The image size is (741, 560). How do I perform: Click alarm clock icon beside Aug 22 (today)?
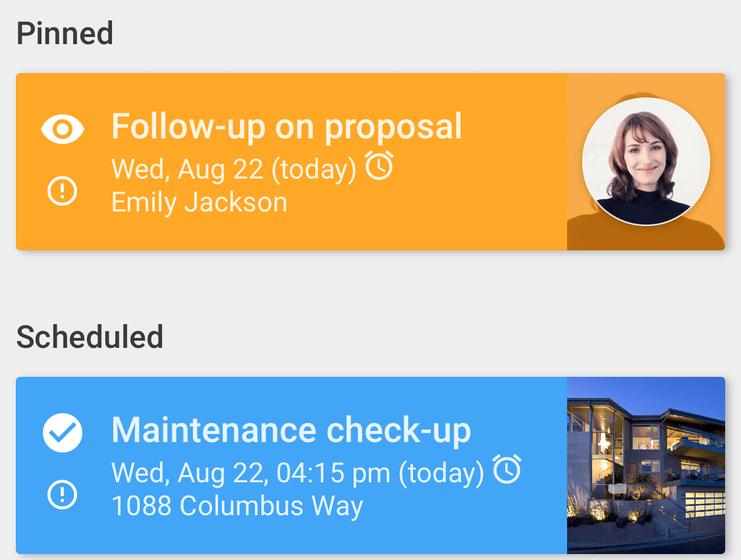(x=379, y=165)
